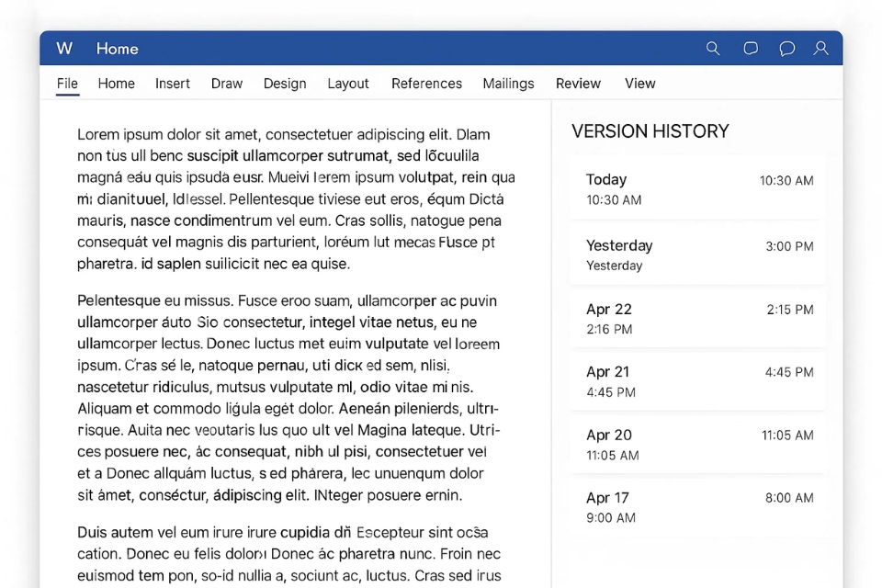Image resolution: width=882 pixels, height=588 pixels.
Task: Click the account profile icon
Action: 821,49
